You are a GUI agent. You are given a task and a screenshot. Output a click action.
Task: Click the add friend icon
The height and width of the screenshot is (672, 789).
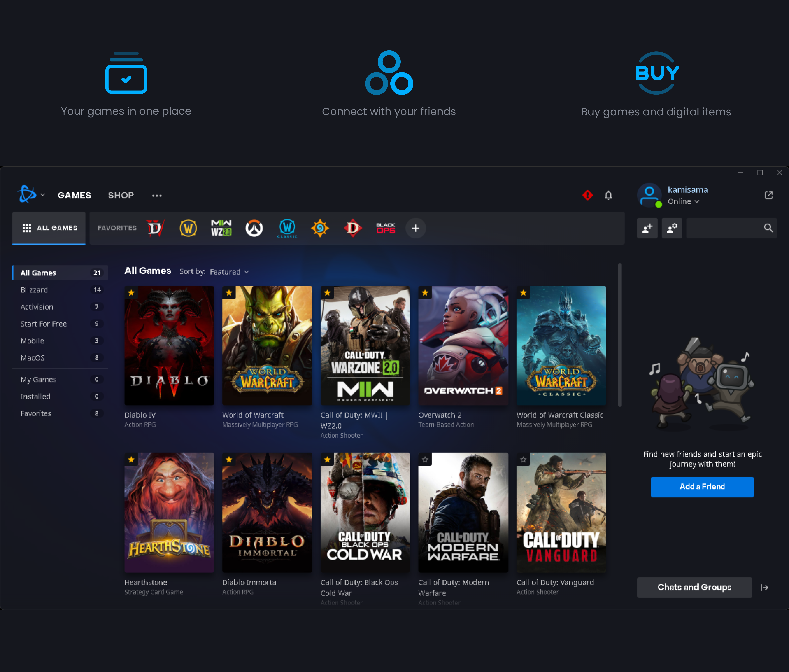(x=647, y=228)
